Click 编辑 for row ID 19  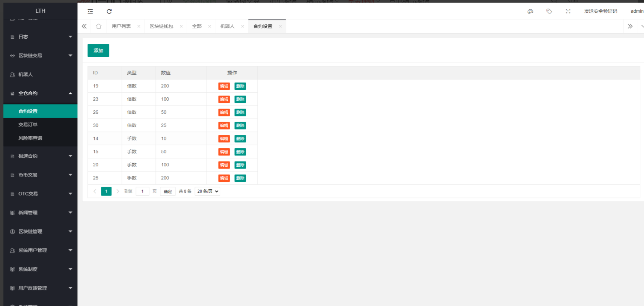click(x=224, y=86)
